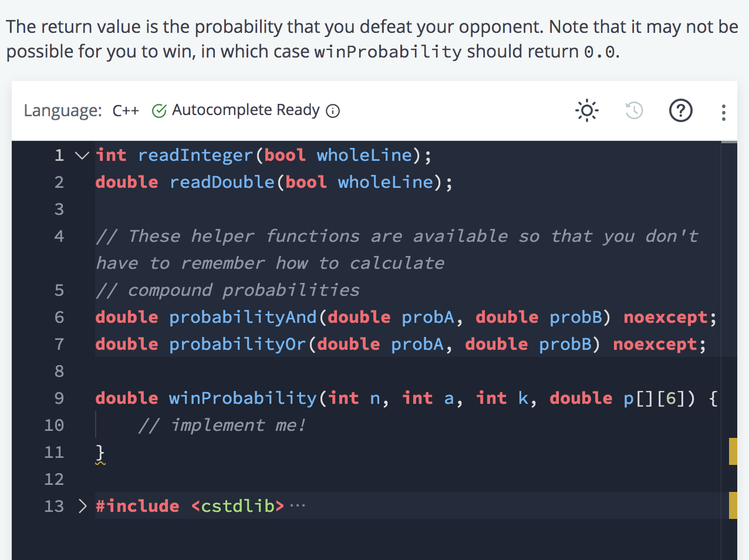Click the yellow marker in scrollbar near line 13

pyautogui.click(x=733, y=505)
